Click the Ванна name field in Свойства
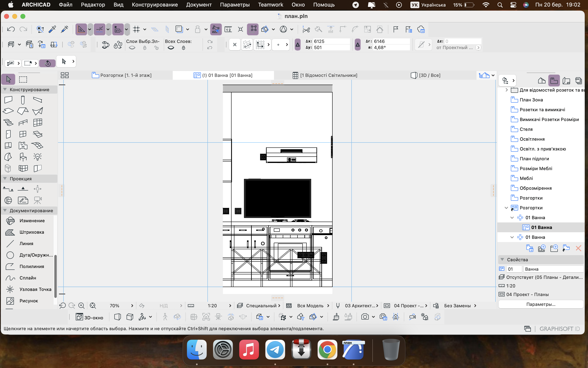588x368 pixels. 553,269
